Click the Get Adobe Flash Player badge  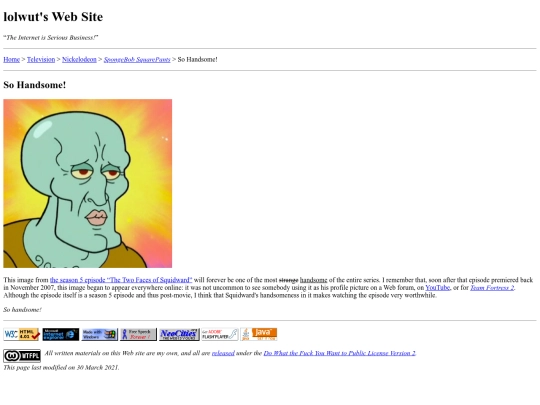click(x=220, y=334)
